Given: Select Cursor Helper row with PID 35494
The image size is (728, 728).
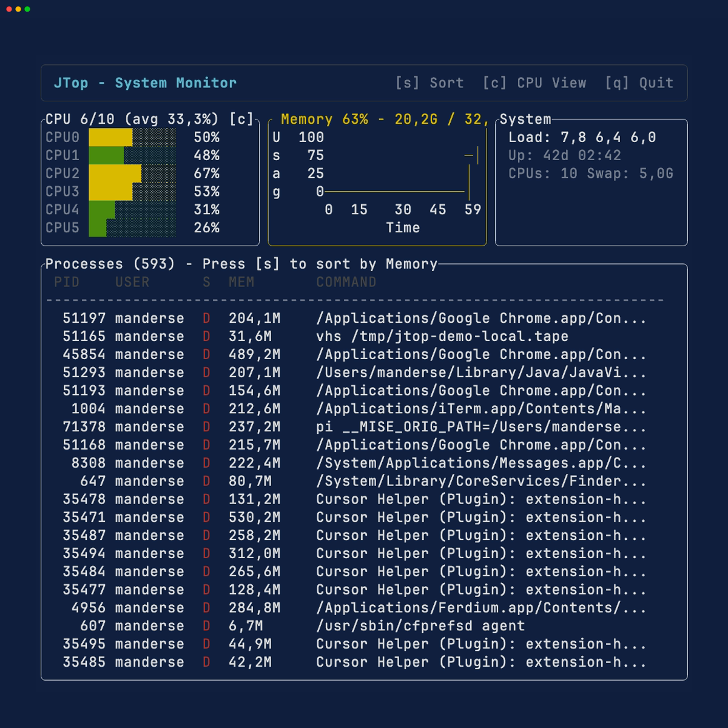Looking at the screenshot, I should pos(355,553).
